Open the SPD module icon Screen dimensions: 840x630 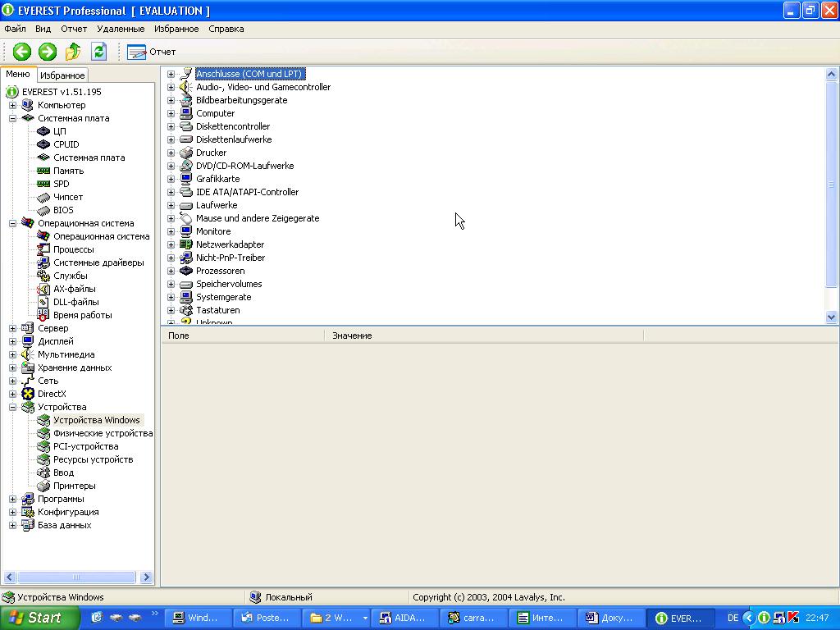click(43, 184)
